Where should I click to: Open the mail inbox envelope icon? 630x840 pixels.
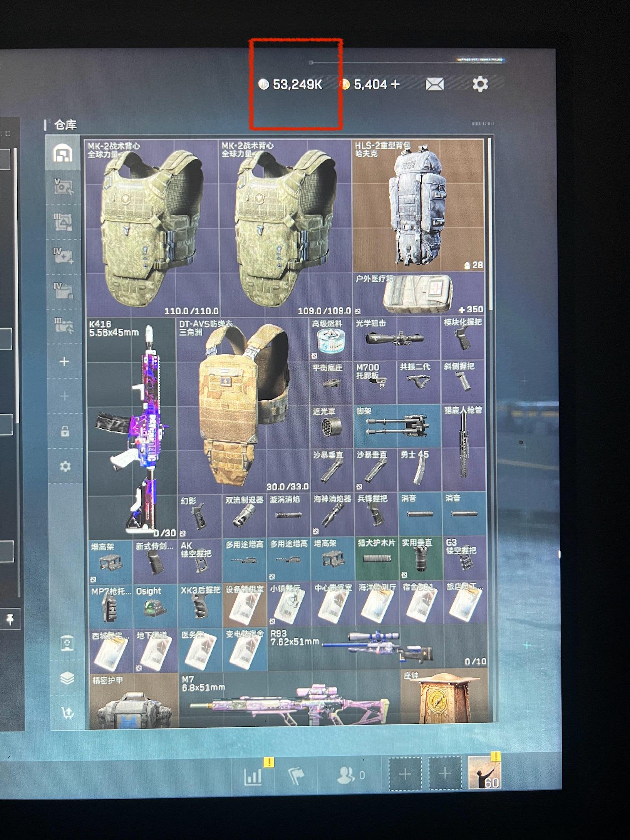(x=435, y=84)
